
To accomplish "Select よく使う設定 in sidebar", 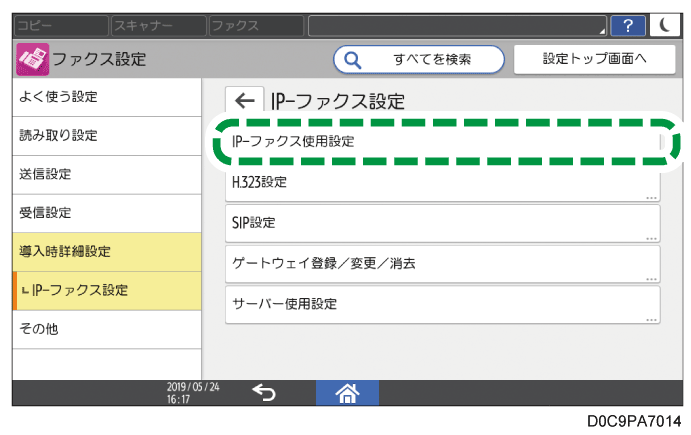I will click(107, 97).
